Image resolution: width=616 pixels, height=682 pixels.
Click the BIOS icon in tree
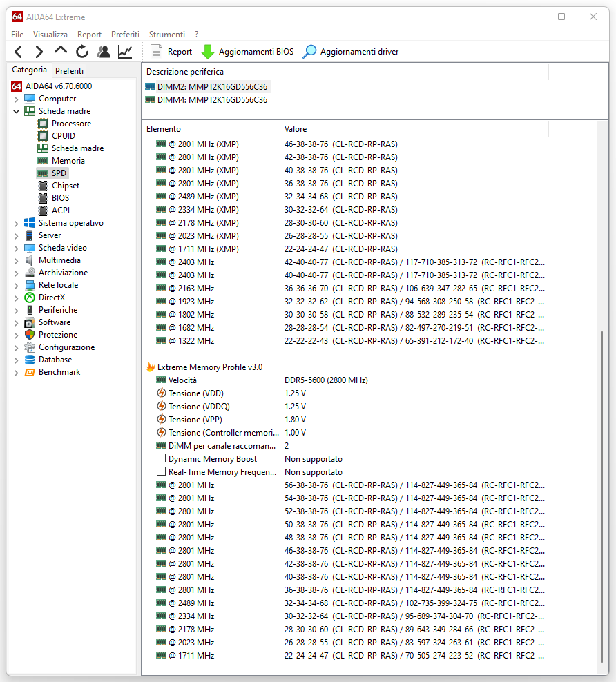43,198
